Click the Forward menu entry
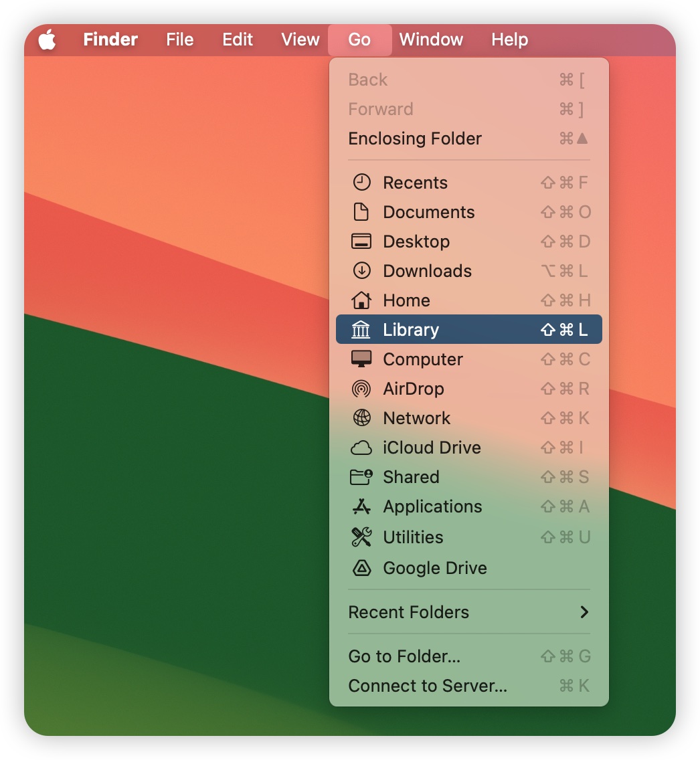700x760 pixels. tap(468, 109)
